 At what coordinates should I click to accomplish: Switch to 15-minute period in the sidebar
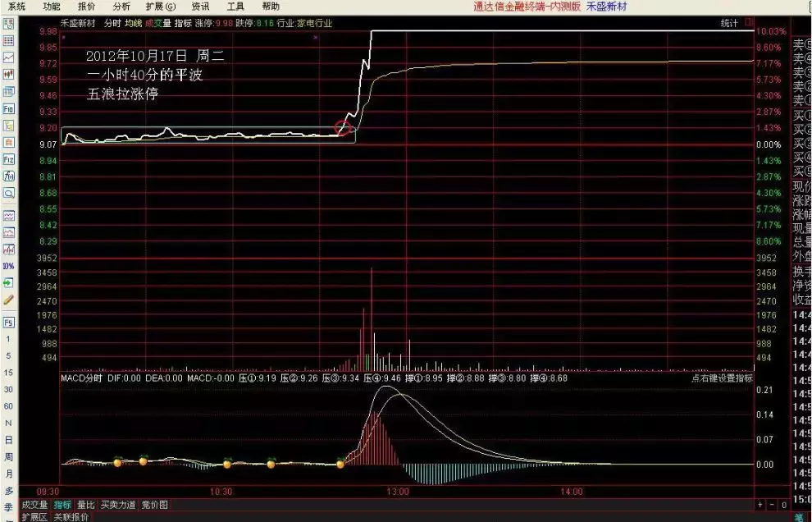coord(8,373)
